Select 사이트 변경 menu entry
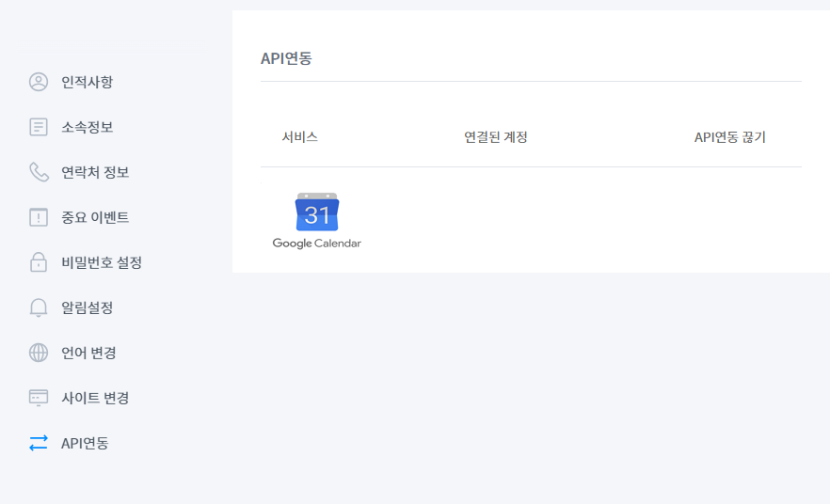This screenshot has height=504, width=830. pos(95,398)
